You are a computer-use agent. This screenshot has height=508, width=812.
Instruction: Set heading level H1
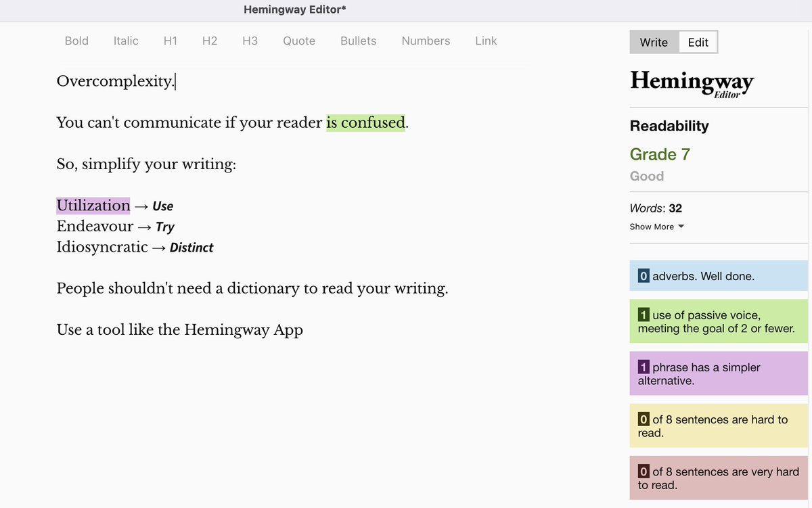tap(171, 41)
